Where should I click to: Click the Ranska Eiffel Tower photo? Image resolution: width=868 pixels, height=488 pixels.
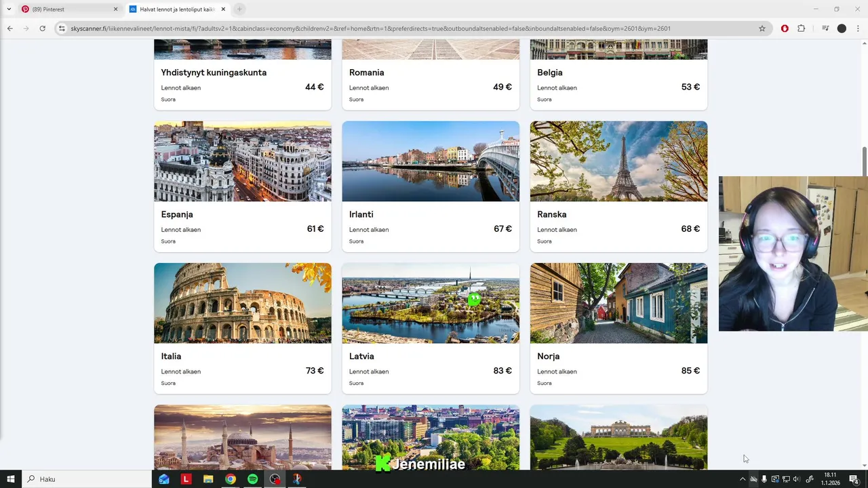(618, 161)
